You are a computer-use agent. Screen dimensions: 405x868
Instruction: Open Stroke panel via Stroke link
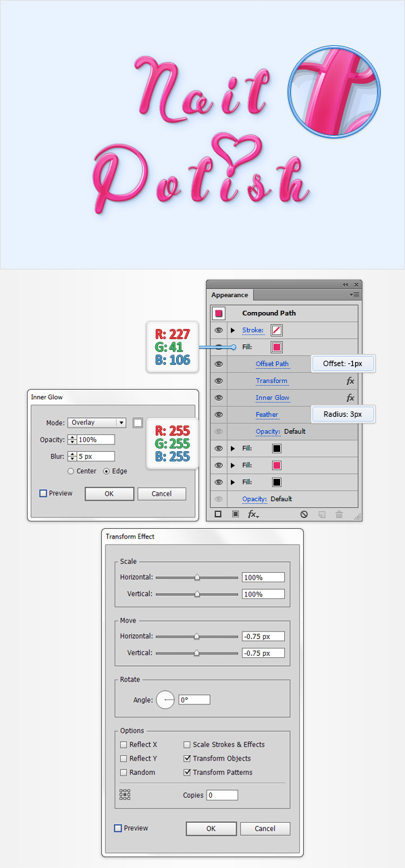[253, 330]
